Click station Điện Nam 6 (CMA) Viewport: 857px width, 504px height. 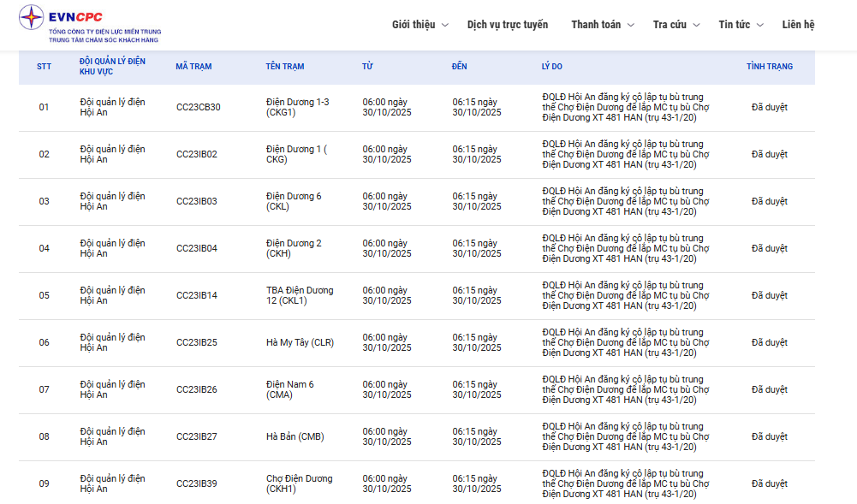pos(289,390)
